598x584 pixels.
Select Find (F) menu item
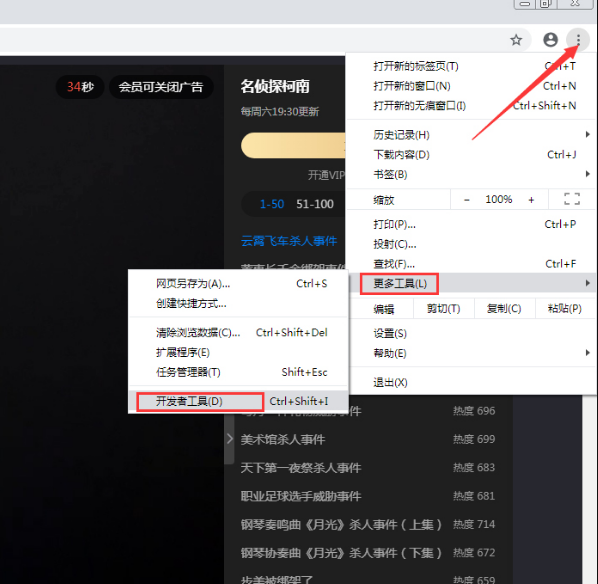pos(471,264)
